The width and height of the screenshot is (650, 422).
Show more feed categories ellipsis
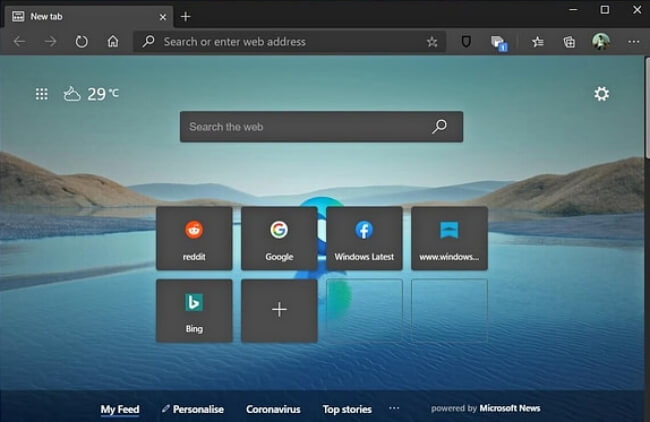point(394,408)
